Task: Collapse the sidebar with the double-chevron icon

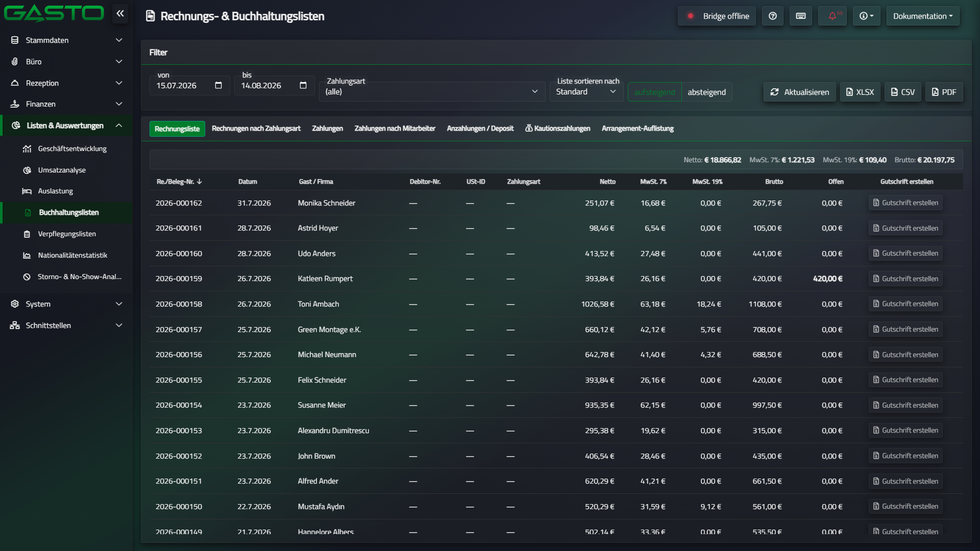Action: point(120,14)
